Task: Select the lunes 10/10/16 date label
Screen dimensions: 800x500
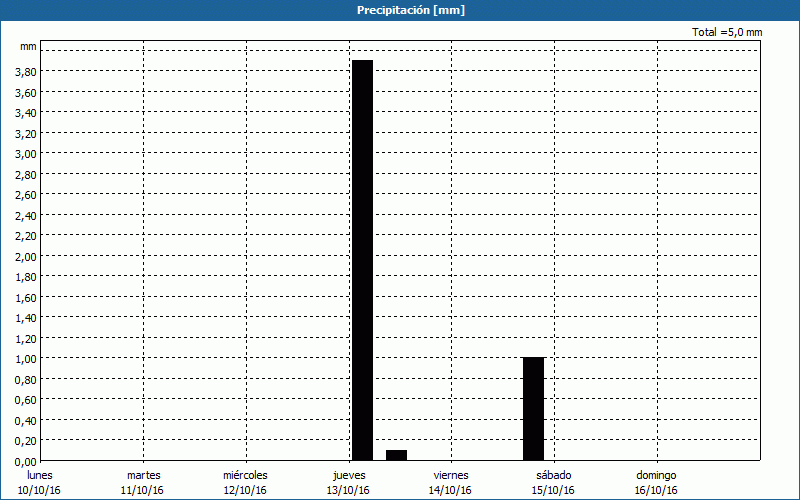Action: [x=40, y=483]
